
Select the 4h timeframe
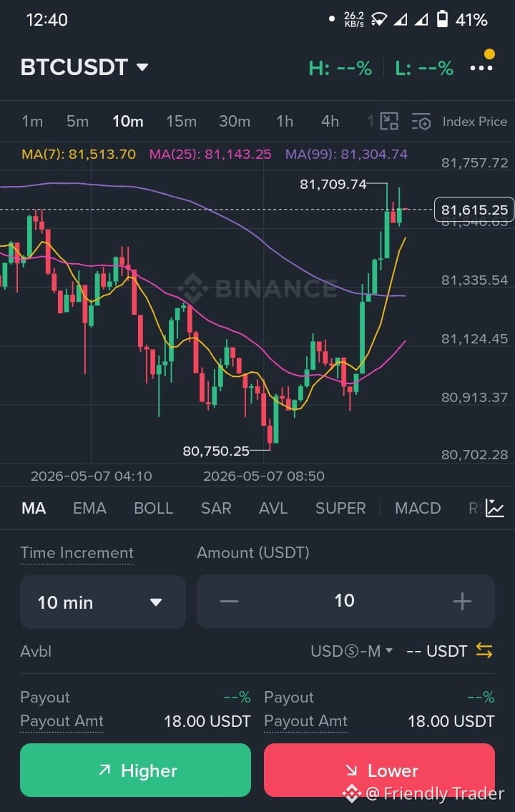[x=330, y=121]
